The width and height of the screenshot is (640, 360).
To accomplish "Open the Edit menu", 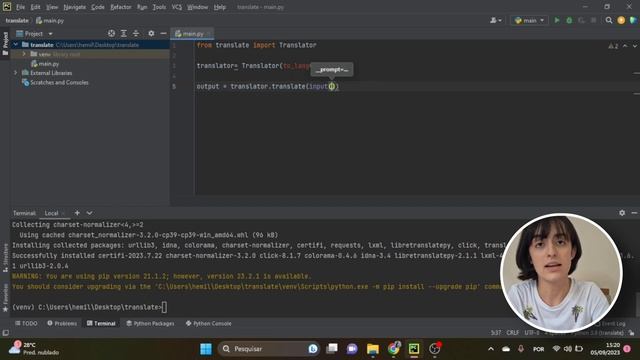I will (x=36, y=7).
